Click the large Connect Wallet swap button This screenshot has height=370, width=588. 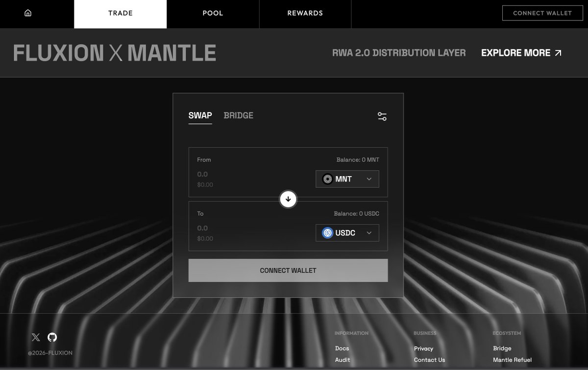pyautogui.click(x=288, y=271)
